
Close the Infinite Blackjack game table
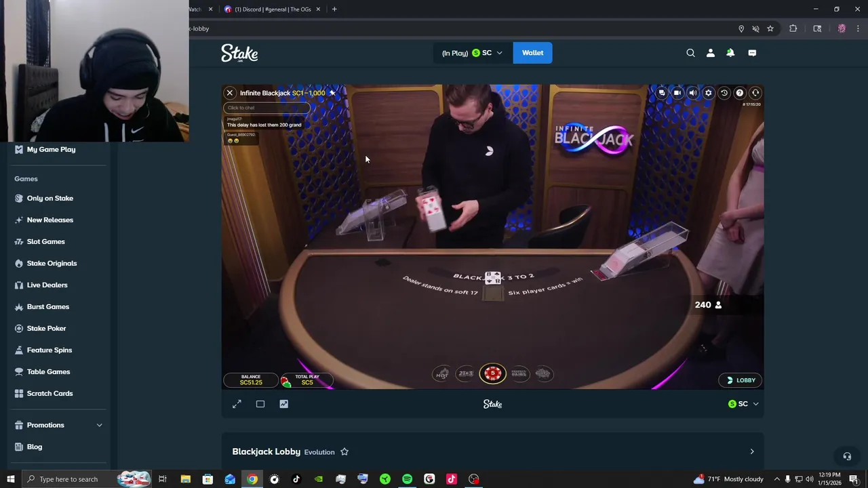(230, 93)
